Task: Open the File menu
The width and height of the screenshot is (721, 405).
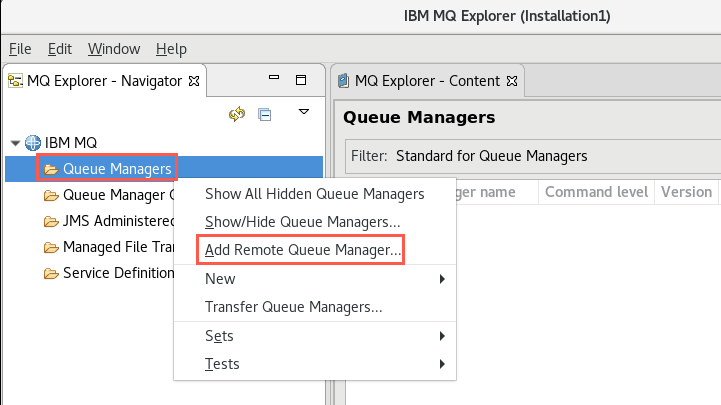Action: click(20, 49)
